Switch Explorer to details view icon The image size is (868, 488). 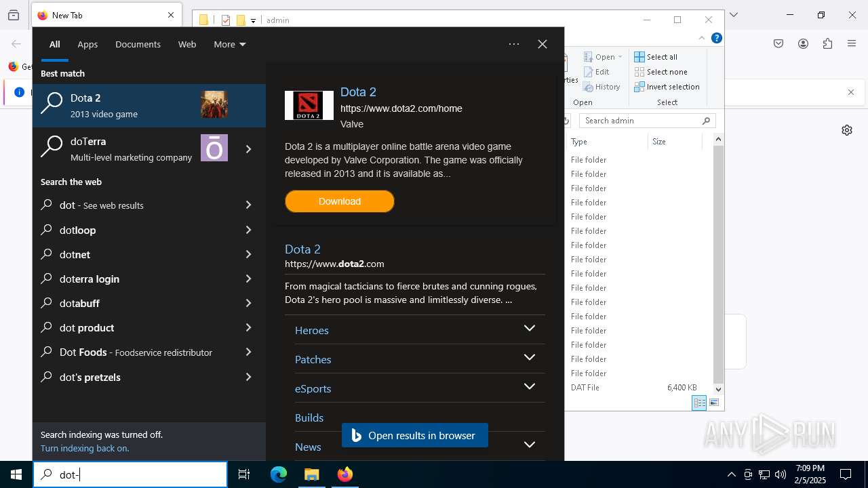coord(699,403)
